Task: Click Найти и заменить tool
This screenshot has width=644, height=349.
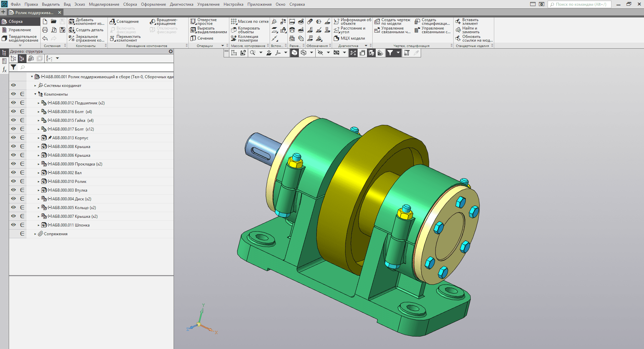Action: (467, 30)
